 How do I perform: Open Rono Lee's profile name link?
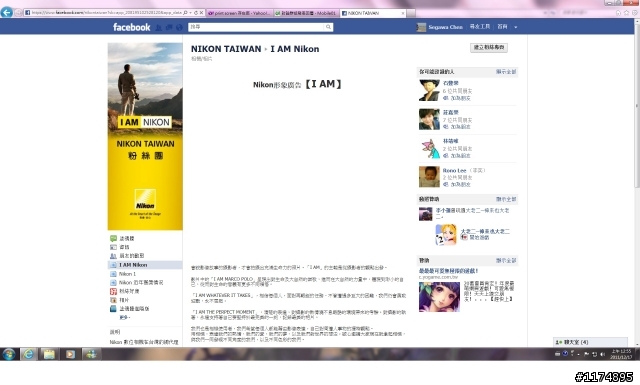click(x=454, y=171)
